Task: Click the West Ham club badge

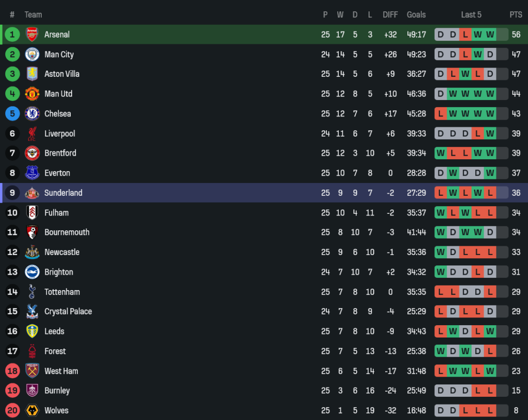Action: point(32,371)
